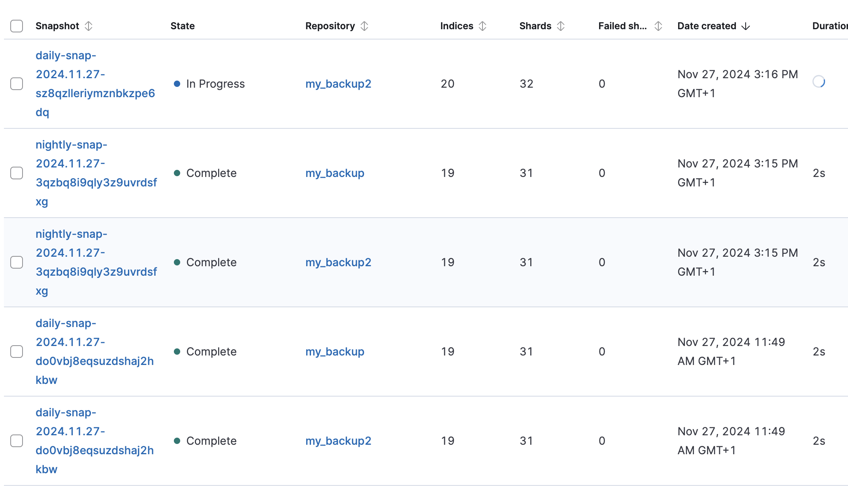Viewport: 848px width, 504px height.
Task: Click the State column header
Action: pyautogui.click(x=183, y=26)
